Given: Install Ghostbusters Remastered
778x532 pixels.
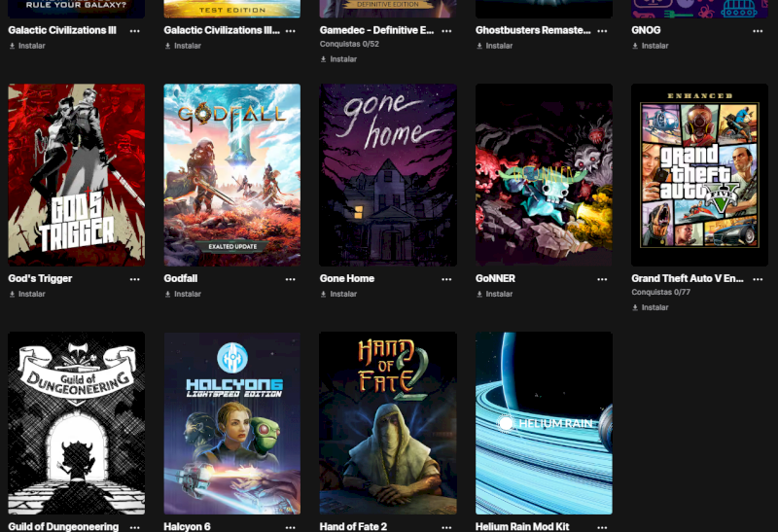Looking at the screenshot, I should click(x=495, y=46).
